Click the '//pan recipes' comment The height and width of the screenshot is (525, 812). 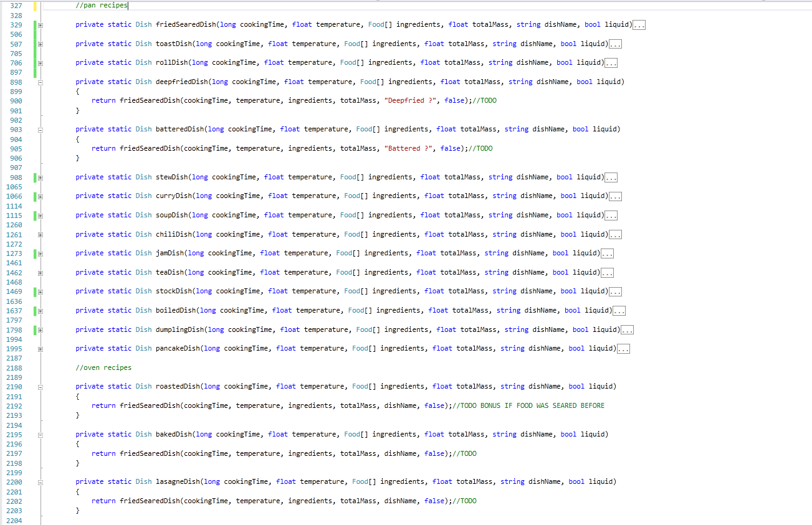[x=102, y=6]
